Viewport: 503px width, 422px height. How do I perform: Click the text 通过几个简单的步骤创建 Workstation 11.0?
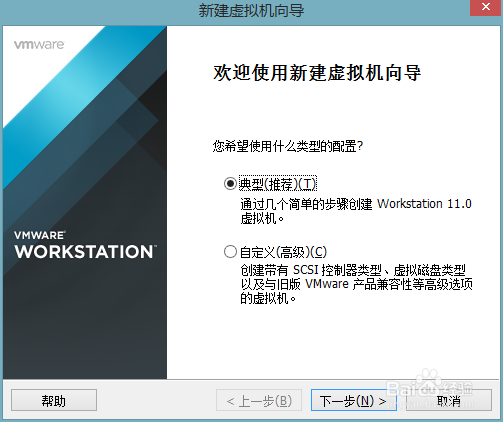tap(356, 204)
